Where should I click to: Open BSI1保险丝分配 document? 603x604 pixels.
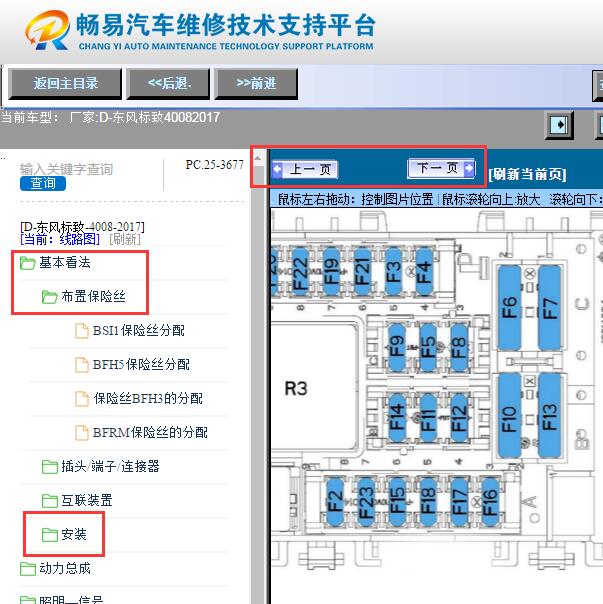139,331
